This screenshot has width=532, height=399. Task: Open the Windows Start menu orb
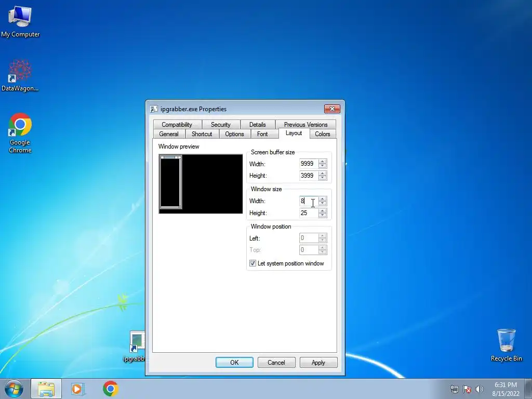pyautogui.click(x=14, y=389)
